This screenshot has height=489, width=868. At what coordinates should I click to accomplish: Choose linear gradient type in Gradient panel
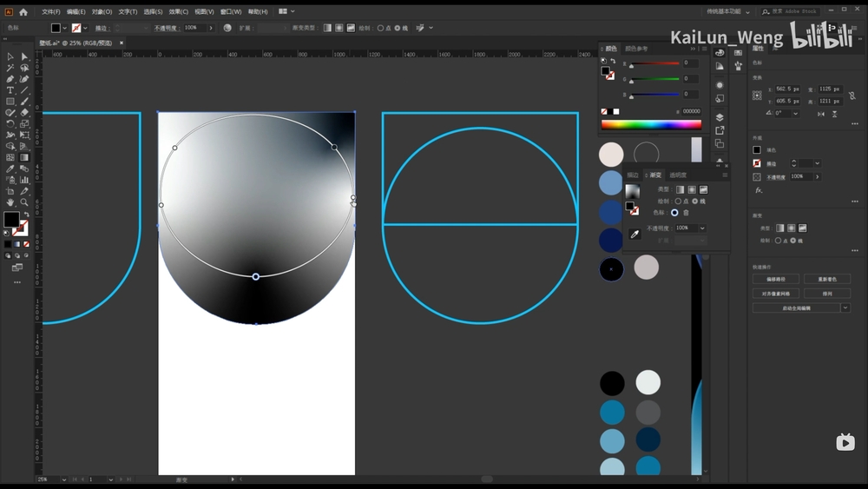680,189
